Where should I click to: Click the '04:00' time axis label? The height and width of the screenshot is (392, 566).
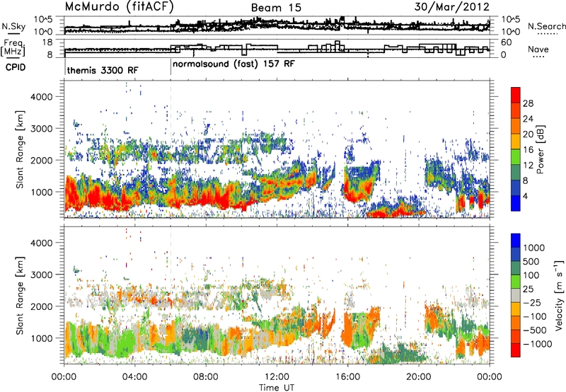(x=134, y=377)
